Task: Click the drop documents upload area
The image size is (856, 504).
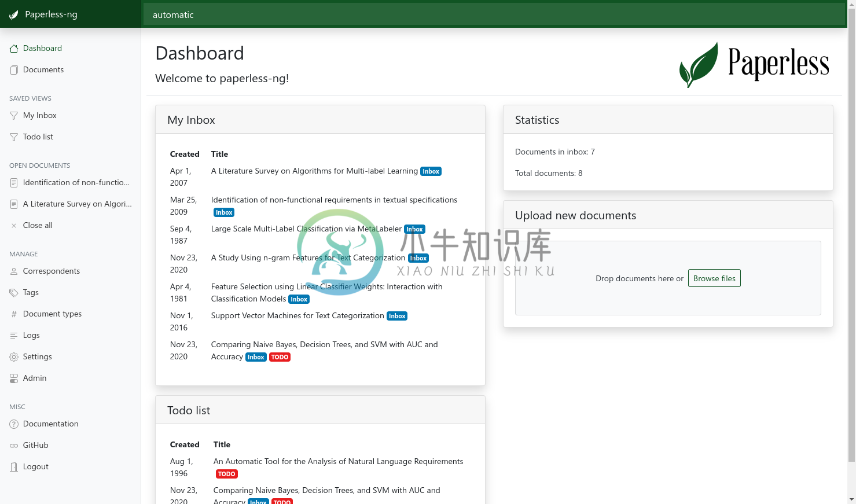Action: click(x=668, y=278)
